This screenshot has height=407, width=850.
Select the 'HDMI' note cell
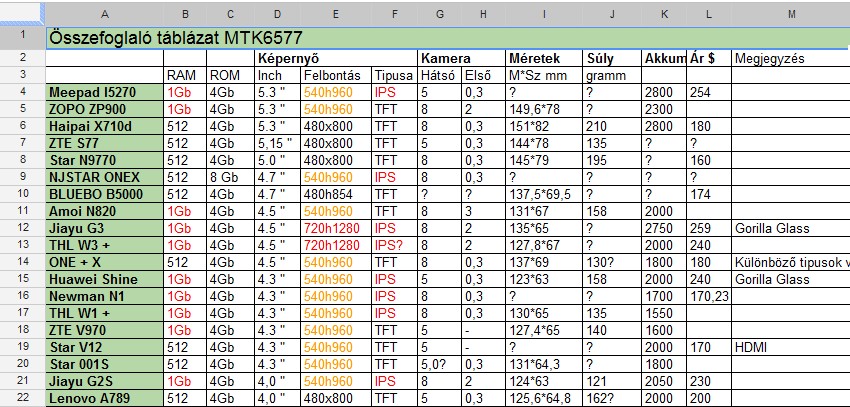[791, 347]
